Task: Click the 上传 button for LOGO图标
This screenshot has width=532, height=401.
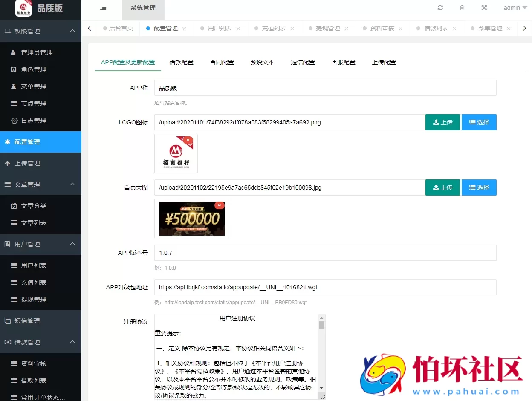Action: pos(442,122)
